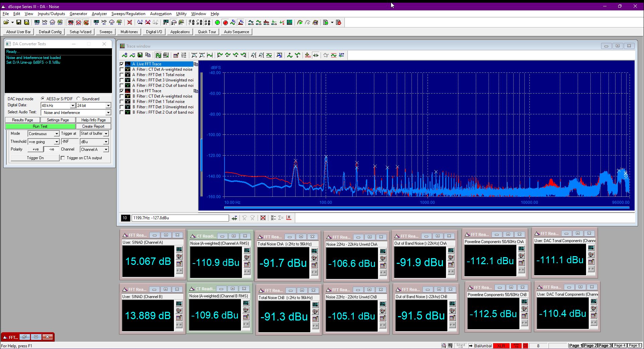Click the save floppy disk toolbar icon
The image size is (644, 349).
[x=19, y=22]
